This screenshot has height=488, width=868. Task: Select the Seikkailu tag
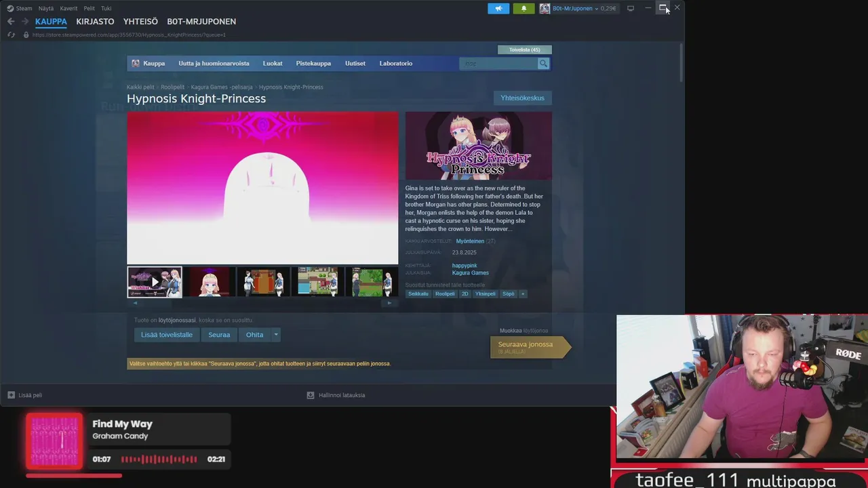point(418,294)
